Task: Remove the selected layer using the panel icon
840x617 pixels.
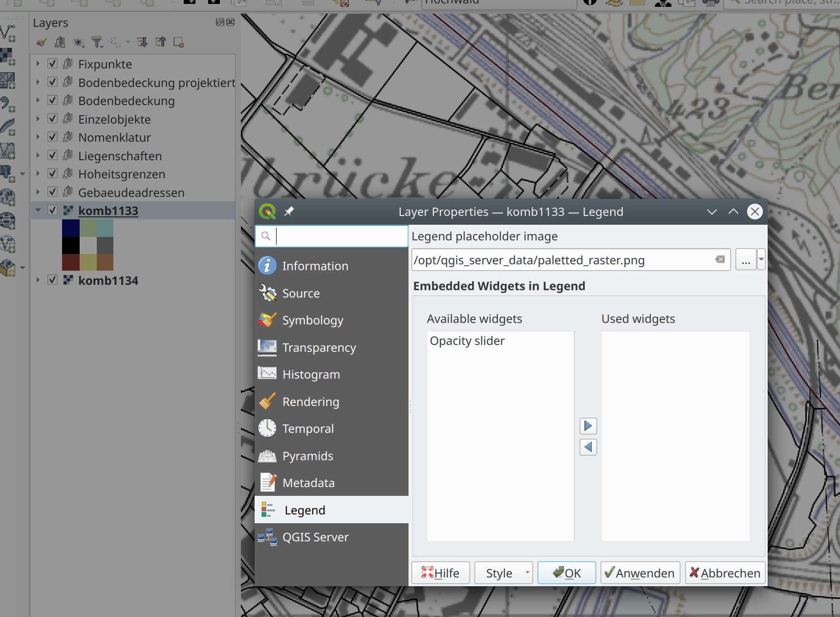Action: click(x=178, y=42)
